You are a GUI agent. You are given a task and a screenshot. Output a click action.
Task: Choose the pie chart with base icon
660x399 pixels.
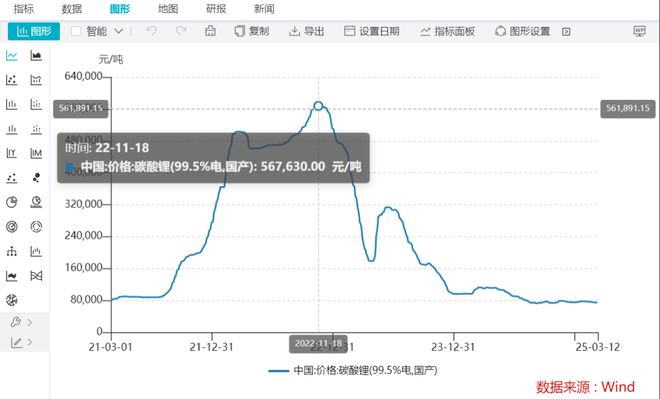[x=36, y=202]
